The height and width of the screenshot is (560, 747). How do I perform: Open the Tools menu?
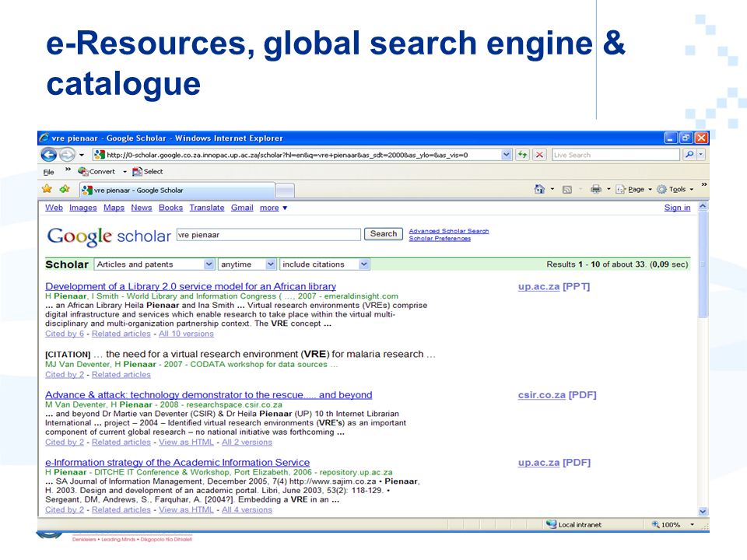(675, 189)
